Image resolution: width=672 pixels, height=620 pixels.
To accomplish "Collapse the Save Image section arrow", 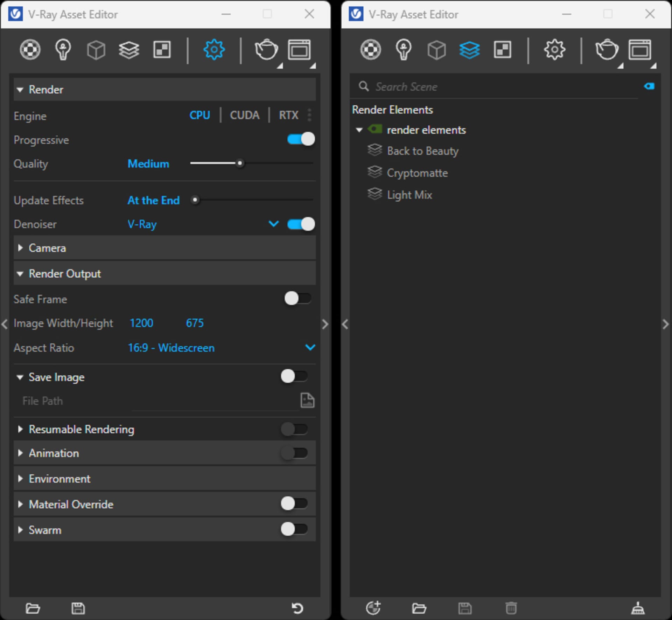I will click(20, 377).
